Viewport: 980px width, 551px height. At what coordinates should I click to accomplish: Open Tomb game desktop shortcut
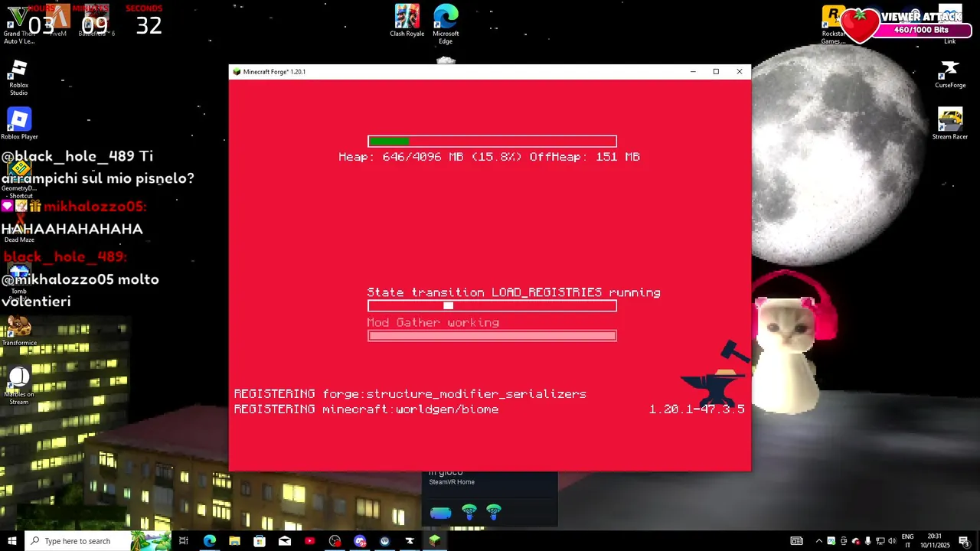coord(19,280)
